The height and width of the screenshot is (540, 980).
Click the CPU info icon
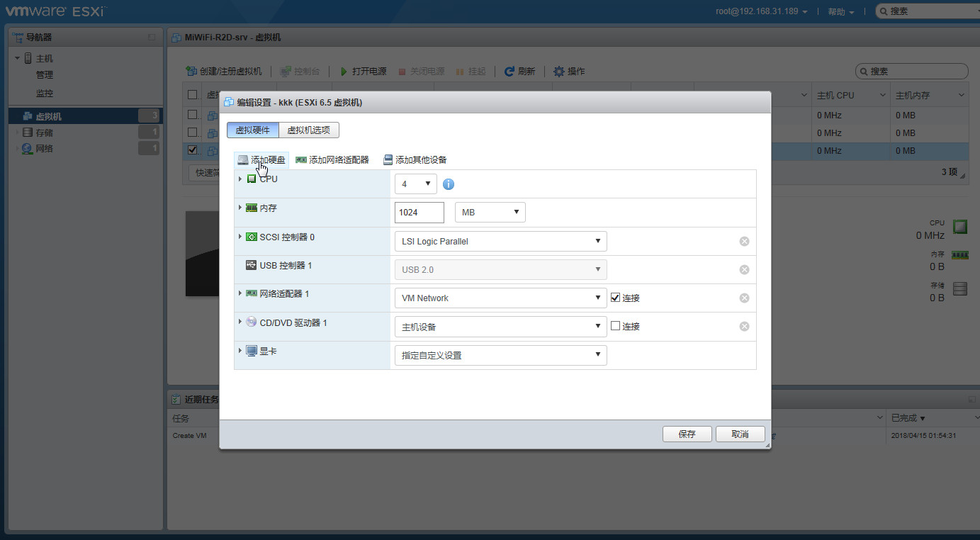(x=449, y=184)
